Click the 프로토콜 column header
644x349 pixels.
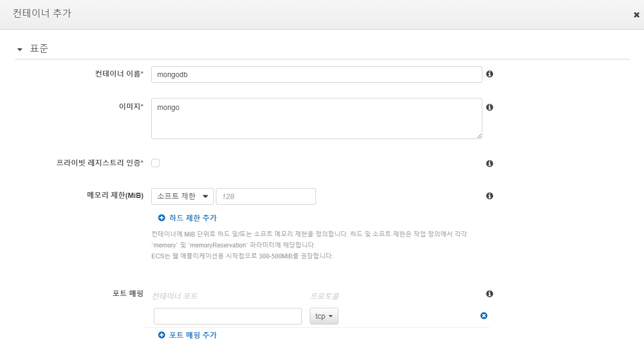[325, 296]
